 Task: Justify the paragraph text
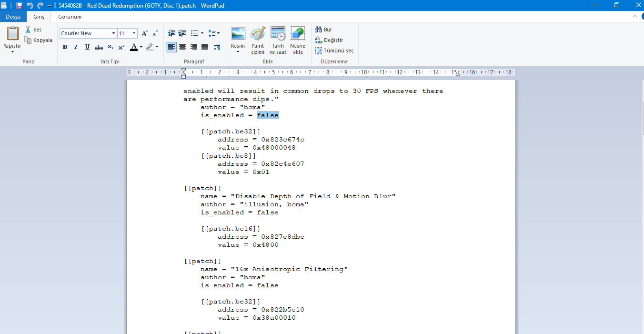pyautogui.click(x=205, y=47)
